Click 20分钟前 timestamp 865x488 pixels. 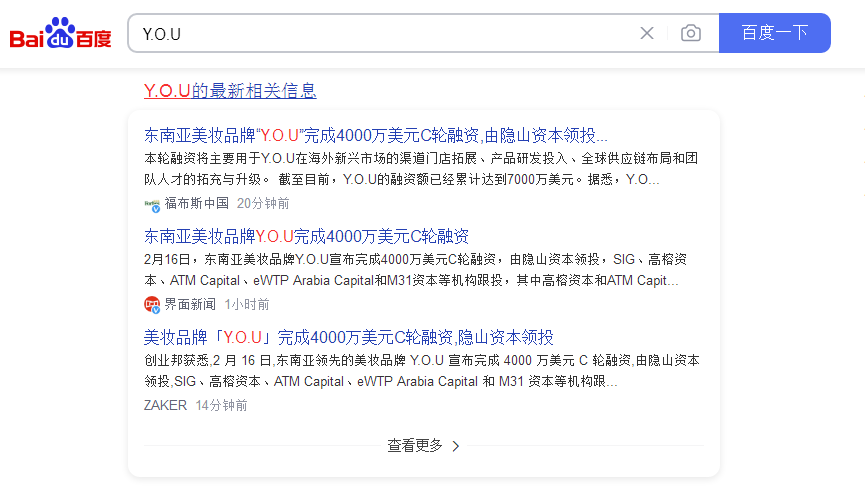coord(263,203)
